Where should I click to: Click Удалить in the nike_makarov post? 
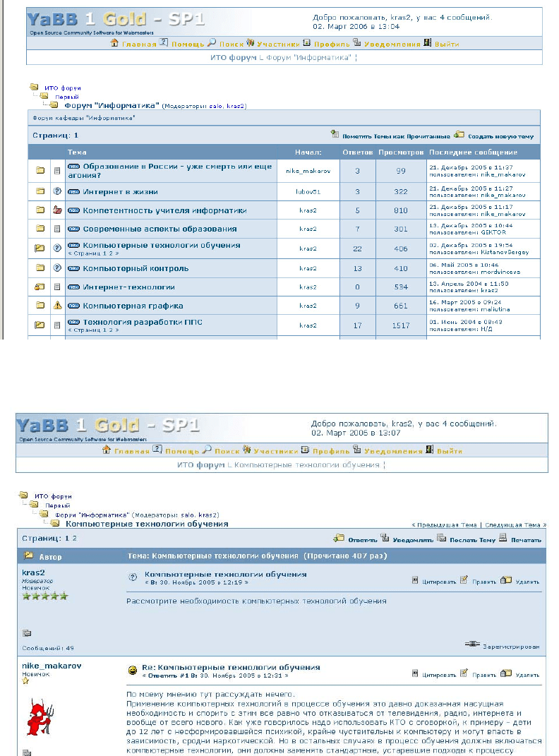527,675
